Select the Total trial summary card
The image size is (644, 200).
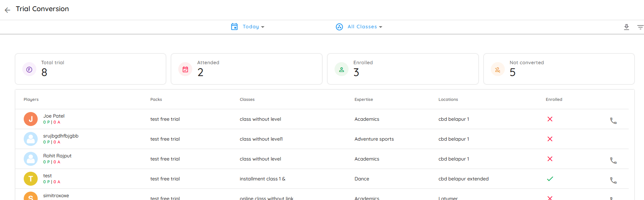90,69
